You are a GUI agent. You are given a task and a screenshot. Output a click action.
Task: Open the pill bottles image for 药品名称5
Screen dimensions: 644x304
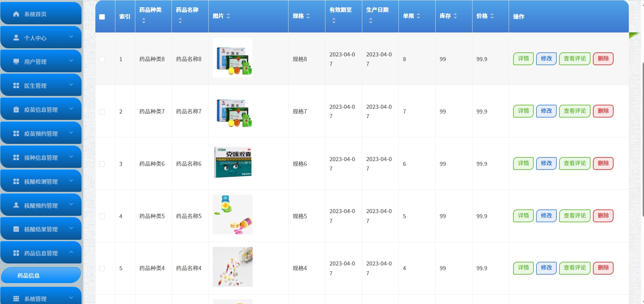click(233, 214)
